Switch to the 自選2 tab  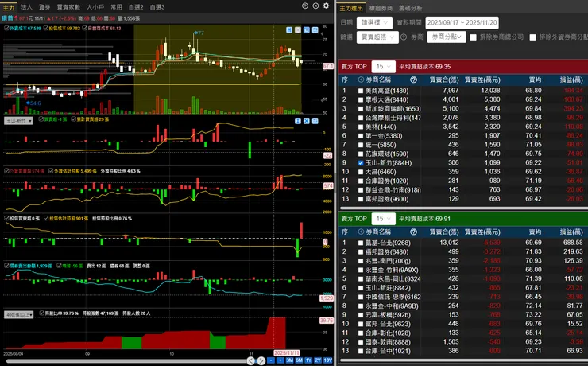pyautogui.click(x=136, y=6)
